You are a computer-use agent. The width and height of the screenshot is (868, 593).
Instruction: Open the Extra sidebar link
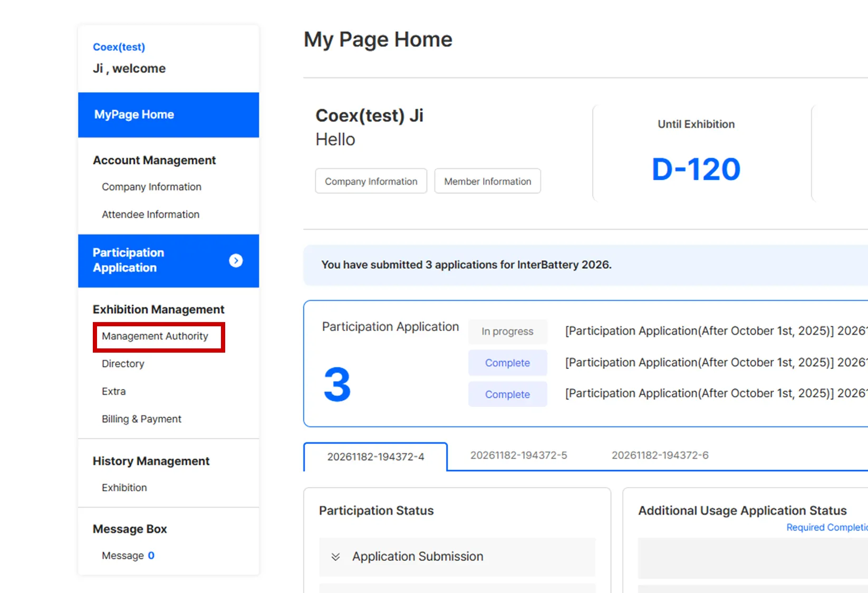114,391
